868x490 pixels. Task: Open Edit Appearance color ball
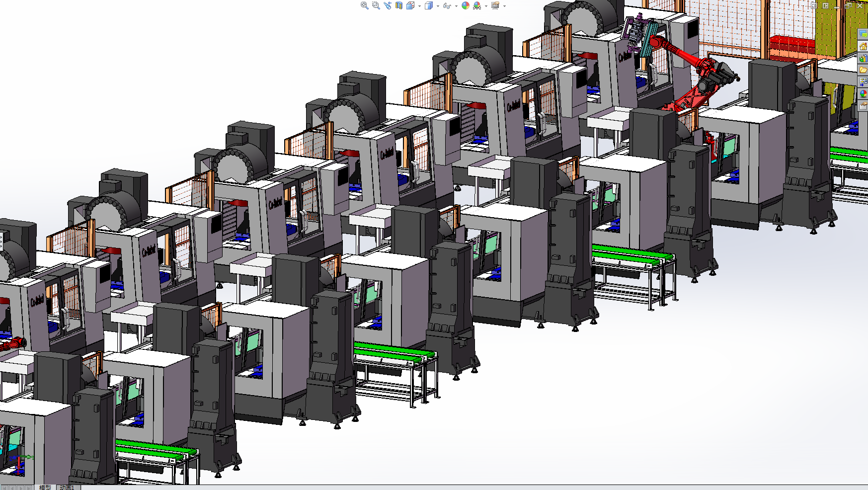[x=466, y=5]
